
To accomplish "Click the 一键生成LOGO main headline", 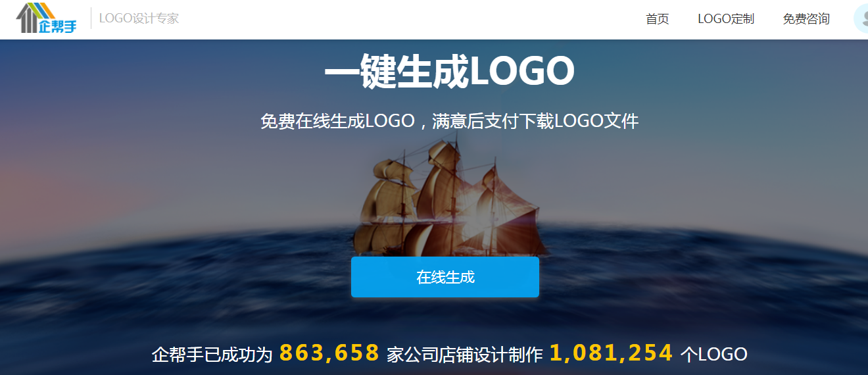I will pos(449,72).
